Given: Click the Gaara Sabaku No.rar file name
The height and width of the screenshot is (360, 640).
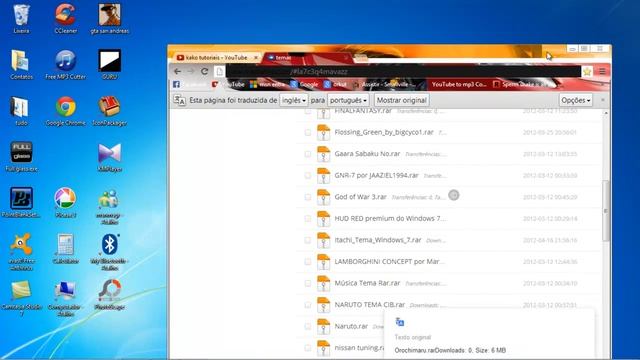Looking at the screenshot, I should coord(367,154).
